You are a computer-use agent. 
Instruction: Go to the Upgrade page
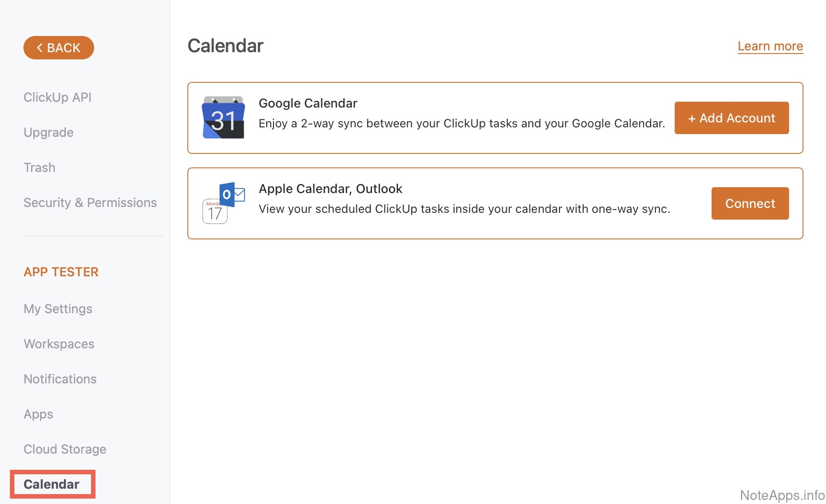coord(49,132)
